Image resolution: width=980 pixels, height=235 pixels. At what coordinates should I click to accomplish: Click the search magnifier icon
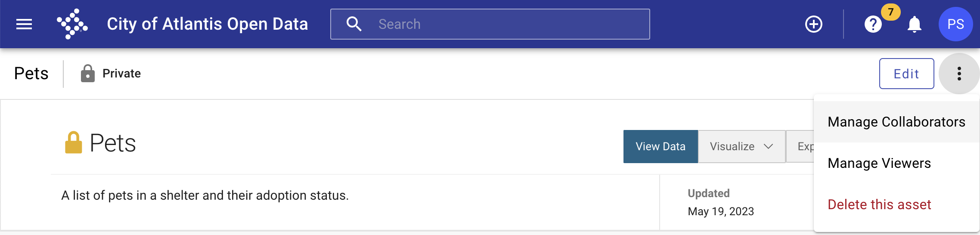click(354, 24)
